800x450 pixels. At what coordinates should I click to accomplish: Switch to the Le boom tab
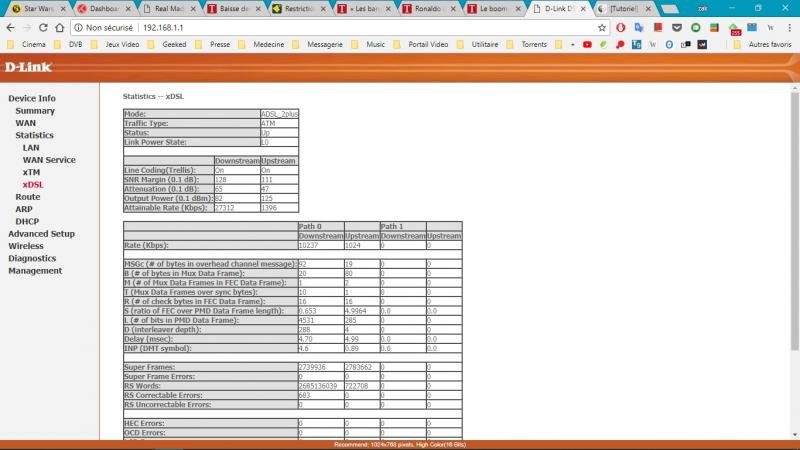pos(493,9)
